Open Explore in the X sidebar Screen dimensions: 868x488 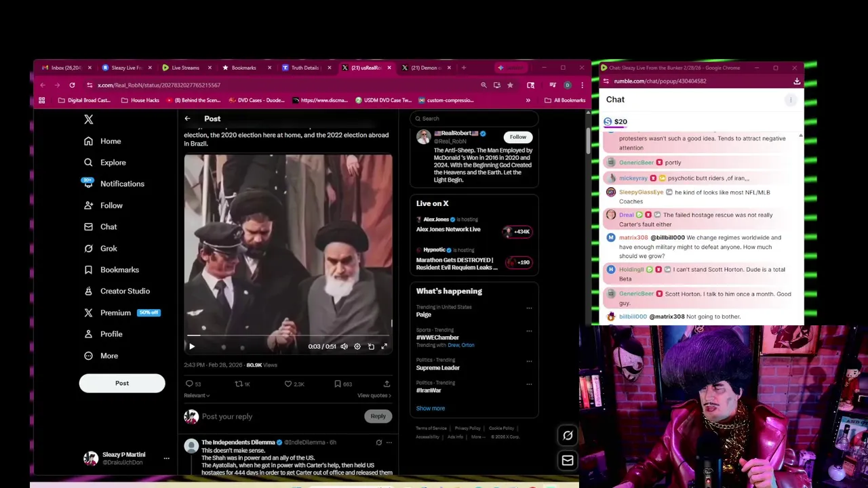[105, 163]
